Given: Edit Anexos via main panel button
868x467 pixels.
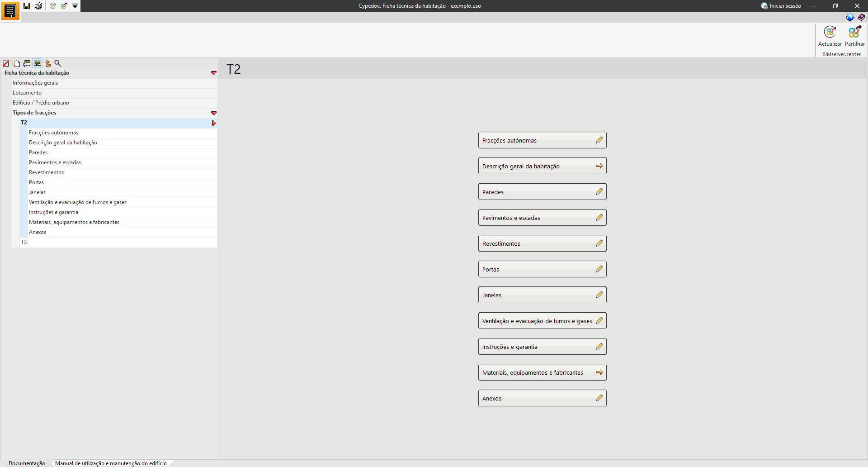Looking at the screenshot, I should coord(542,398).
